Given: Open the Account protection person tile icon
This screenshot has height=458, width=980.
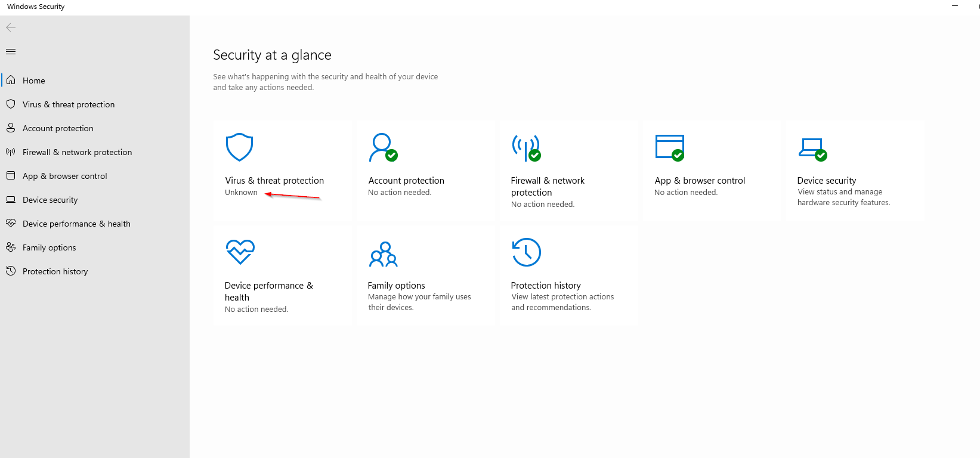Looking at the screenshot, I should point(382,147).
